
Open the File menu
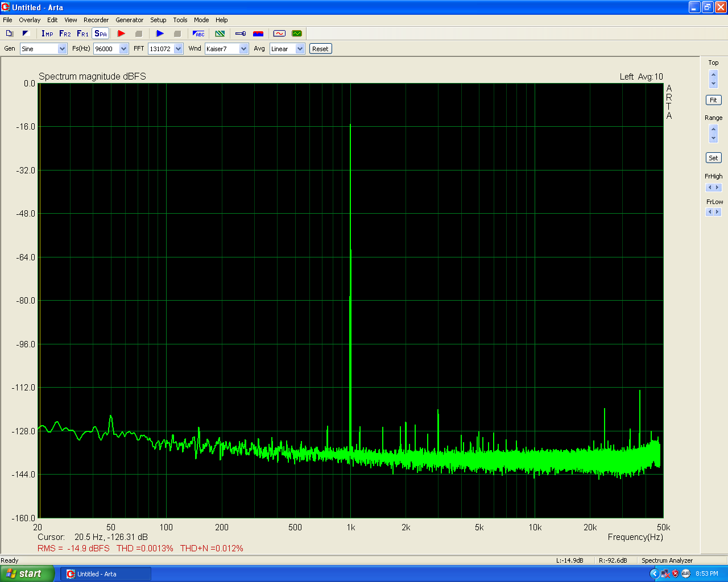click(7, 20)
